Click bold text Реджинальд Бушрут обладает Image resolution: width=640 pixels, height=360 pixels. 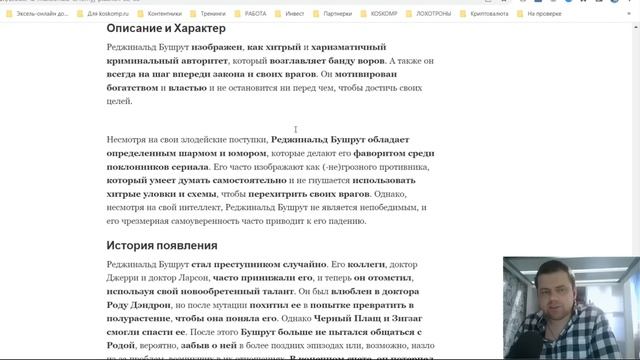pyautogui.click(x=340, y=140)
